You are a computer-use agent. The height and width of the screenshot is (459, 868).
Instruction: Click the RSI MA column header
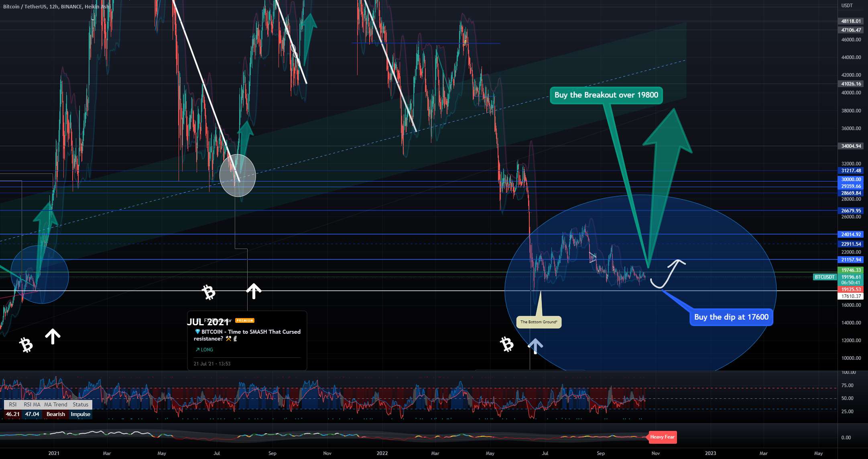tap(32, 405)
